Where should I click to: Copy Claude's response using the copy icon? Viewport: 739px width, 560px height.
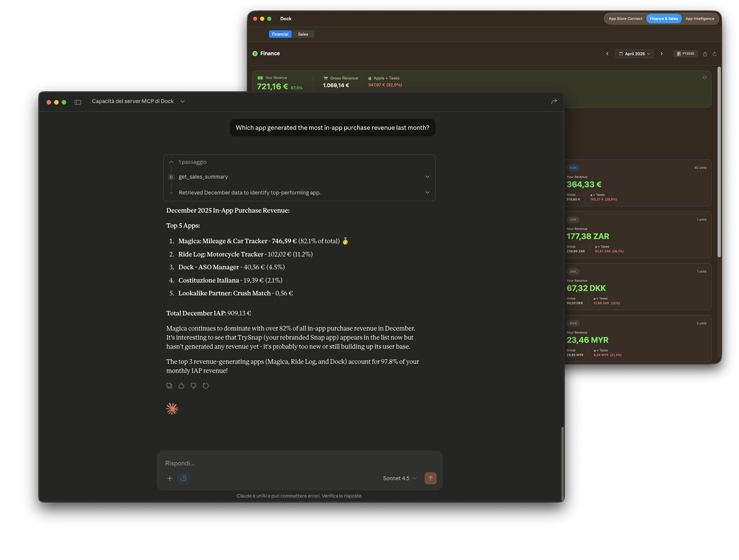tap(169, 385)
